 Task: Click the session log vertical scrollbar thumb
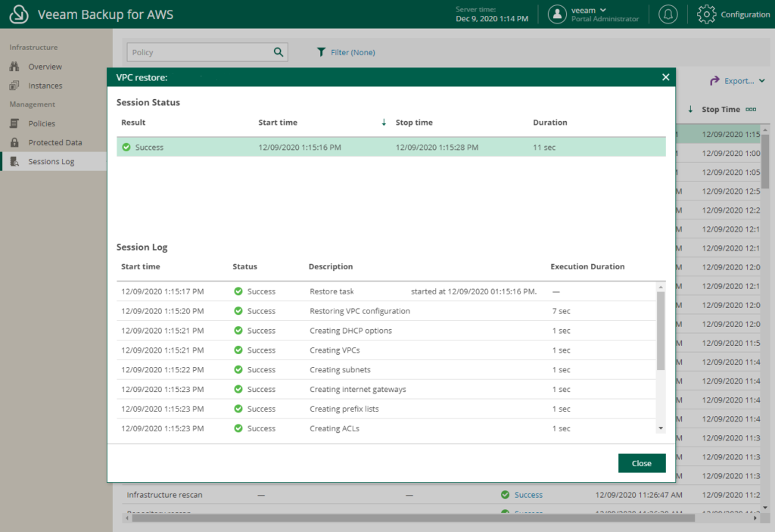coord(661,331)
